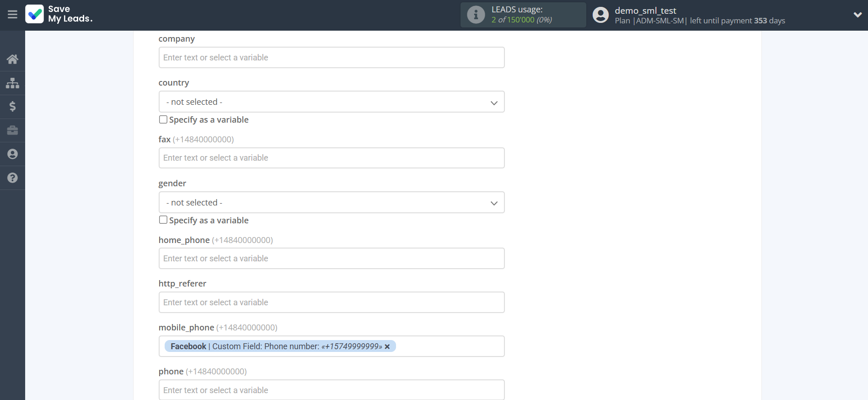Open billing via dollar sign icon
This screenshot has width=868, height=400.
pos(12,107)
